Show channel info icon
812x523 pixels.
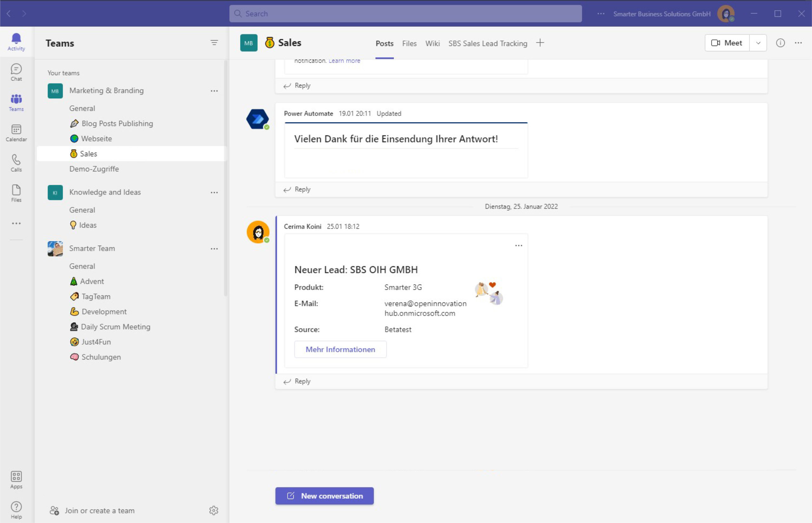pos(780,43)
